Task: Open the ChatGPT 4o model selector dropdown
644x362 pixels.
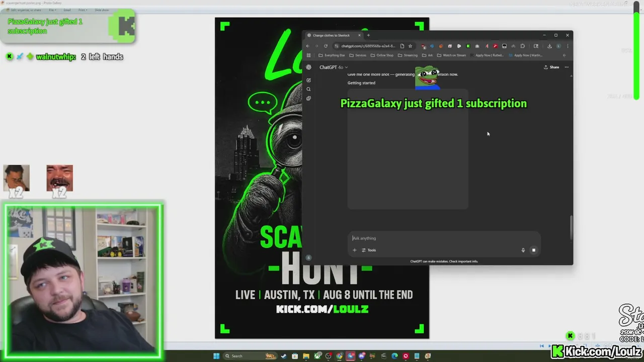Action: pyautogui.click(x=333, y=67)
